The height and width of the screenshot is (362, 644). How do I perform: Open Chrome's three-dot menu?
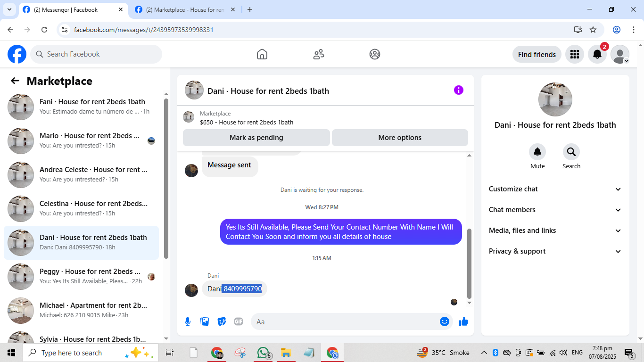633,30
